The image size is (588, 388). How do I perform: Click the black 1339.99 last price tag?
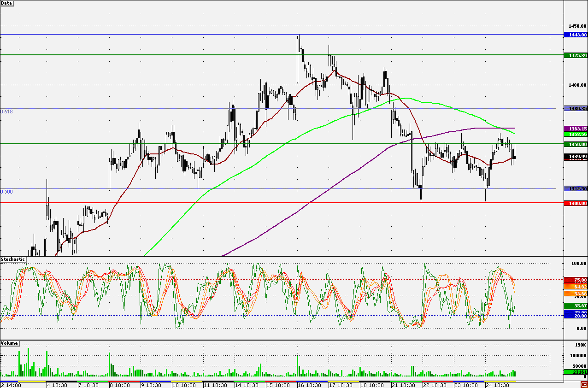point(576,157)
